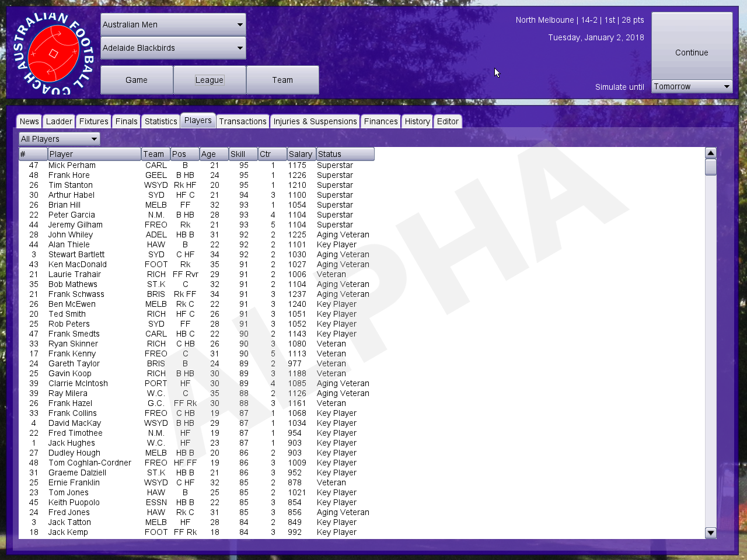Open the Simulate until Tomorrow dropdown
This screenshot has height=560, width=747.
click(x=692, y=86)
